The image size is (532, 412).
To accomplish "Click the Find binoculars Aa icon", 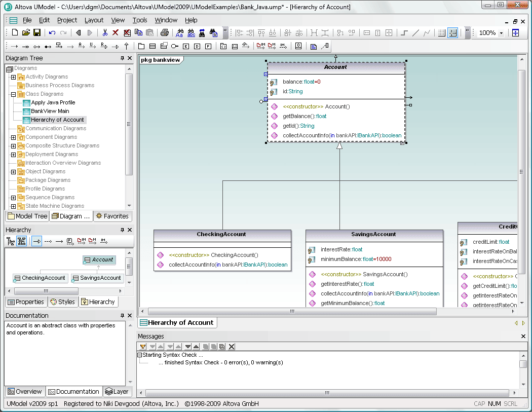I will pyautogui.click(x=179, y=32).
